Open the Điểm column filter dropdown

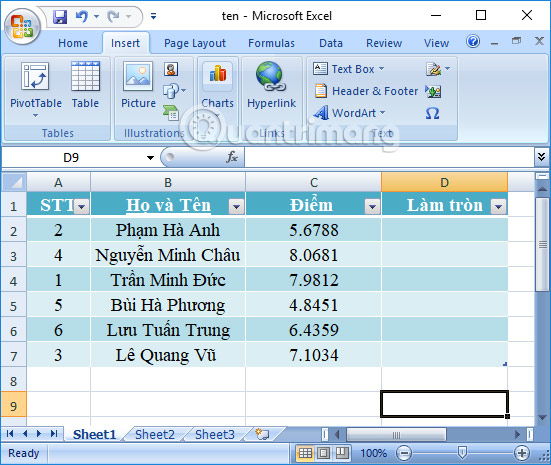click(372, 206)
